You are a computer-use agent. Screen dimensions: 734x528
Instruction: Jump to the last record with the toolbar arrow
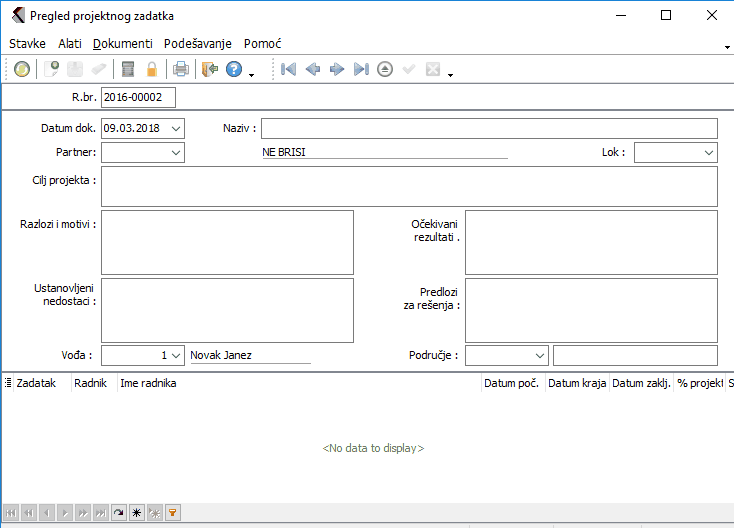tap(361, 69)
